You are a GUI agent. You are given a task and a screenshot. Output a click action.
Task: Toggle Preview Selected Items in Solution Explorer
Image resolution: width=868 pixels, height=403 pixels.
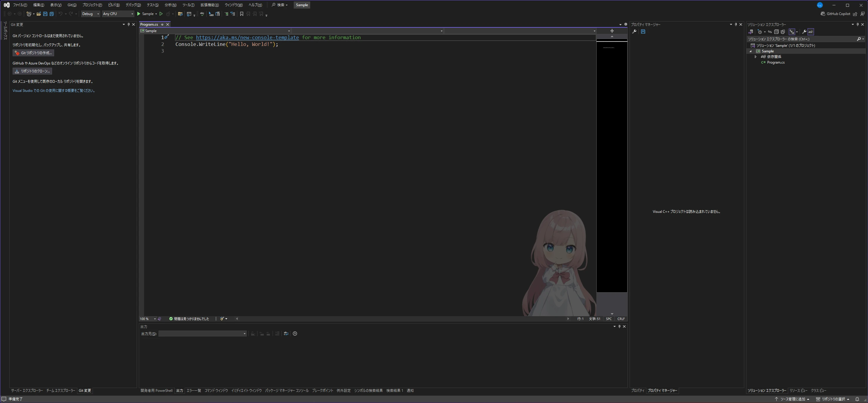tap(811, 32)
